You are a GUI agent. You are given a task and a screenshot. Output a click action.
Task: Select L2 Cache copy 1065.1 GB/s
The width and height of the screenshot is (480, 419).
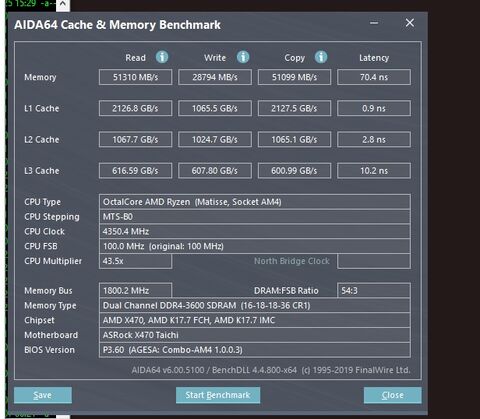pos(294,139)
